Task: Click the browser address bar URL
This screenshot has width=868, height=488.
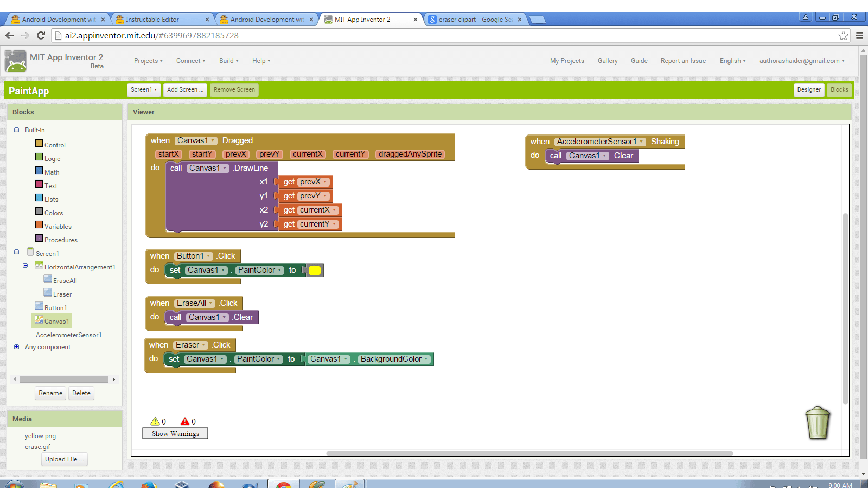Action: [152, 35]
